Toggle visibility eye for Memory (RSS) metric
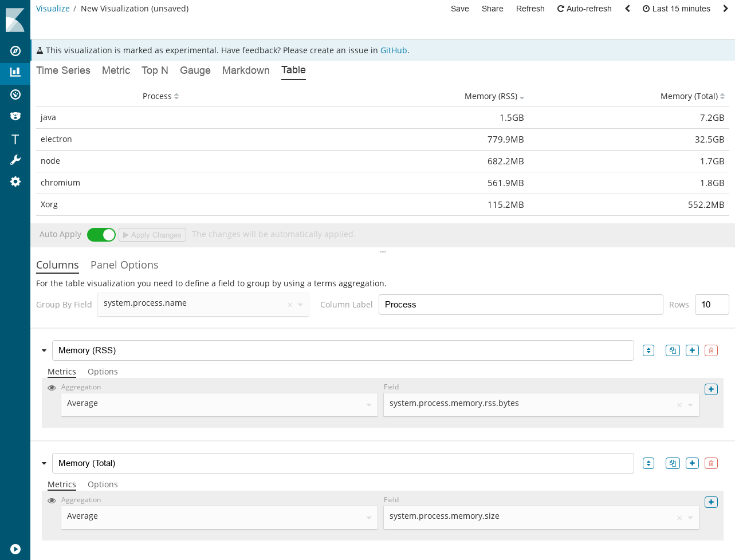 (x=52, y=388)
